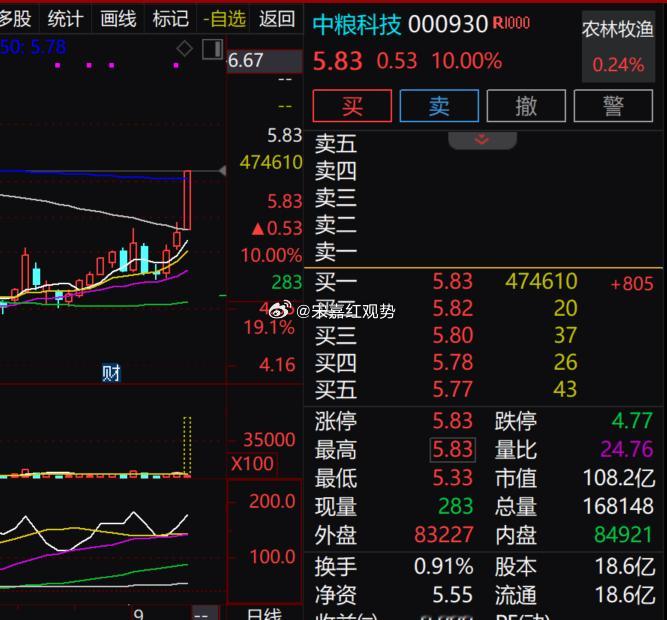Click the stock name 中粮科技
The height and width of the screenshot is (620, 667).
(x=357, y=24)
